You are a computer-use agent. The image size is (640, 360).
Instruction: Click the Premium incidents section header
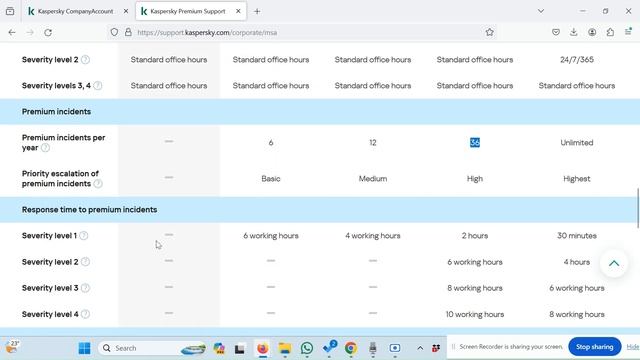point(56,111)
